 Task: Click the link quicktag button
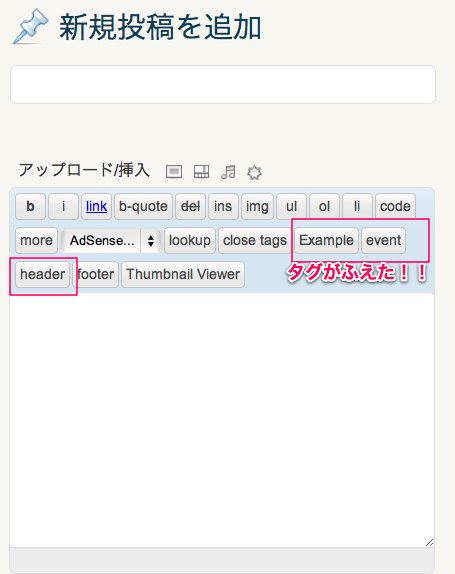coord(96,206)
